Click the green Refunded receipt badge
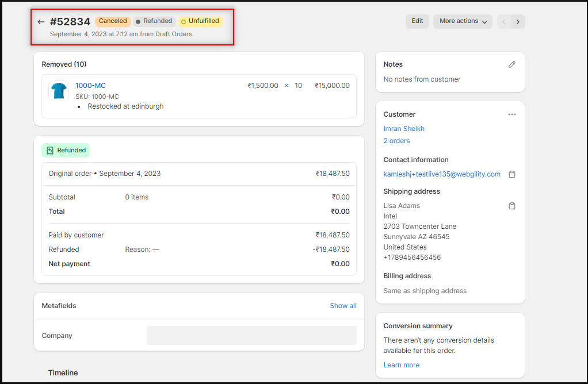 (x=66, y=151)
